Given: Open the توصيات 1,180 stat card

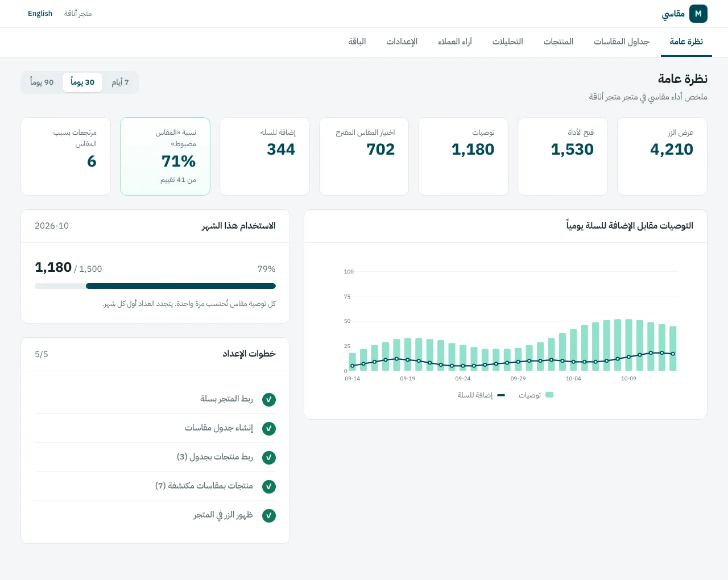Looking at the screenshot, I should (x=463, y=156).
